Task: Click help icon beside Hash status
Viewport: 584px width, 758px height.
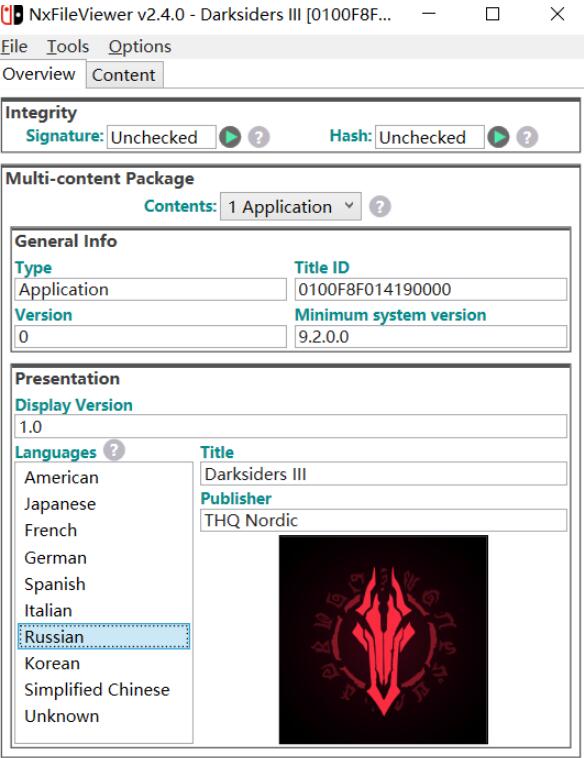Action: pyautogui.click(x=527, y=137)
